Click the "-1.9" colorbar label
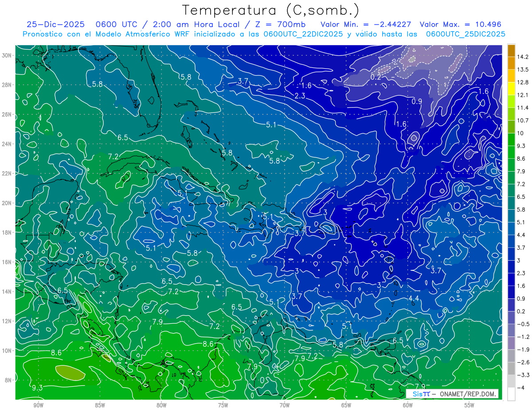This screenshot has width=532, height=411. 524,349
